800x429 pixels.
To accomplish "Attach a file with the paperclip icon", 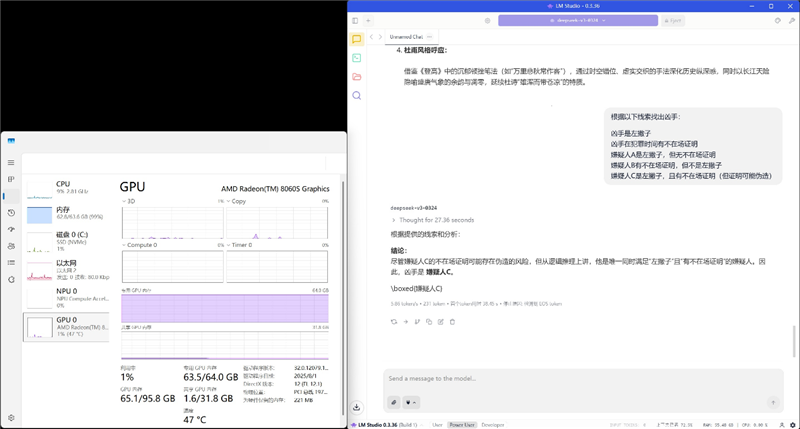I will [x=393, y=402].
